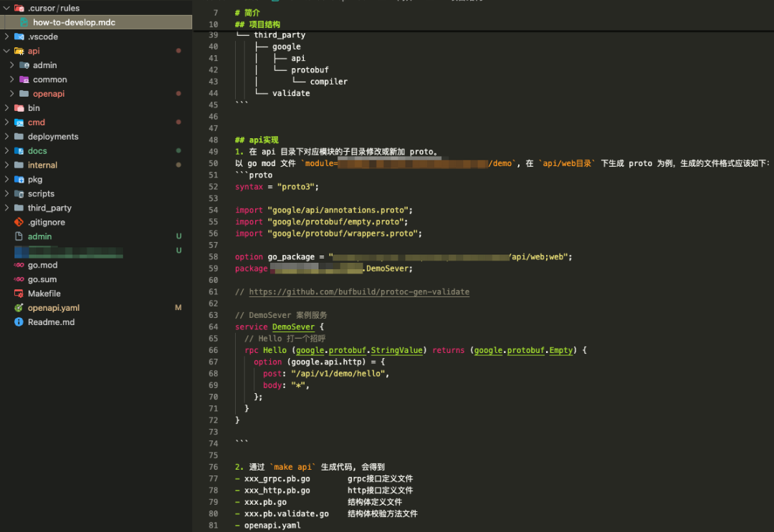The width and height of the screenshot is (774, 532).
Task: Click the api open-folder icon
Action: (19, 51)
